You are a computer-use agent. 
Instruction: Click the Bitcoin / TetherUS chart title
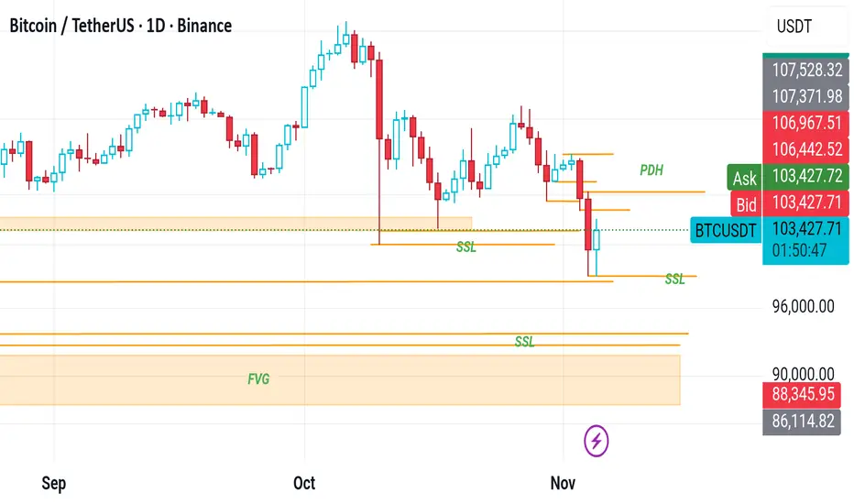(x=120, y=26)
